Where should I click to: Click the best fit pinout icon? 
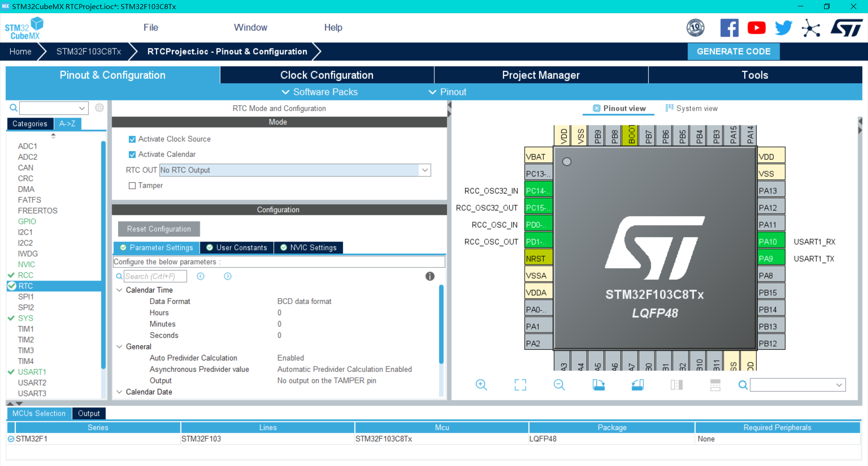pos(520,385)
